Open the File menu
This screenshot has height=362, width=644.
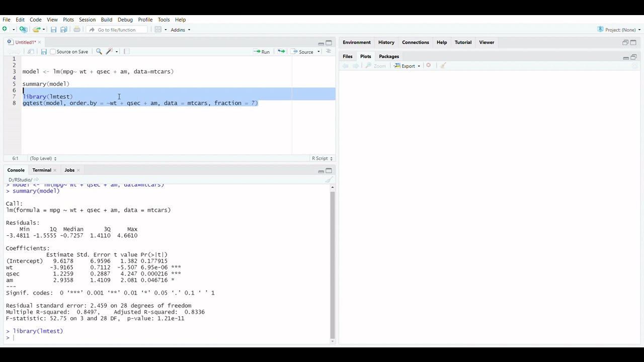[x=7, y=20]
